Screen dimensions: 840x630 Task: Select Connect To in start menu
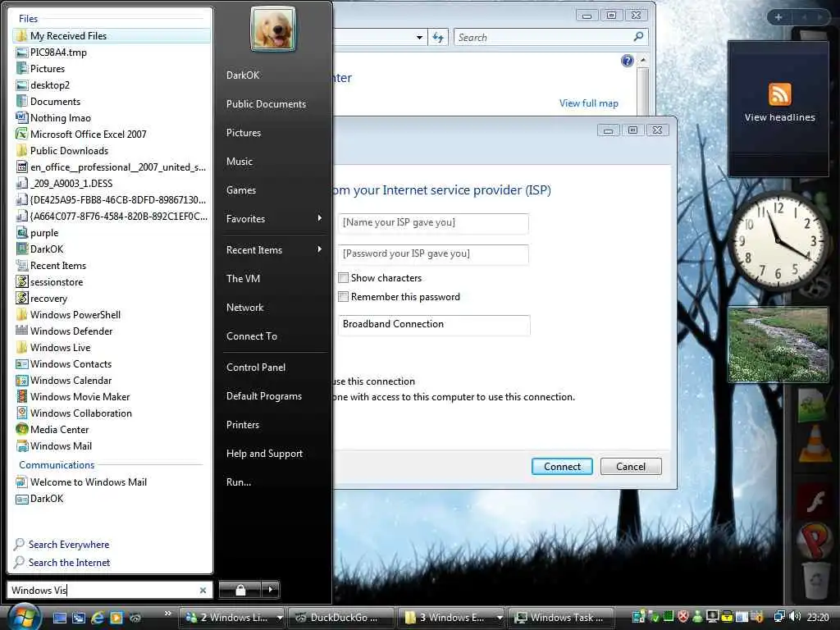pos(251,336)
